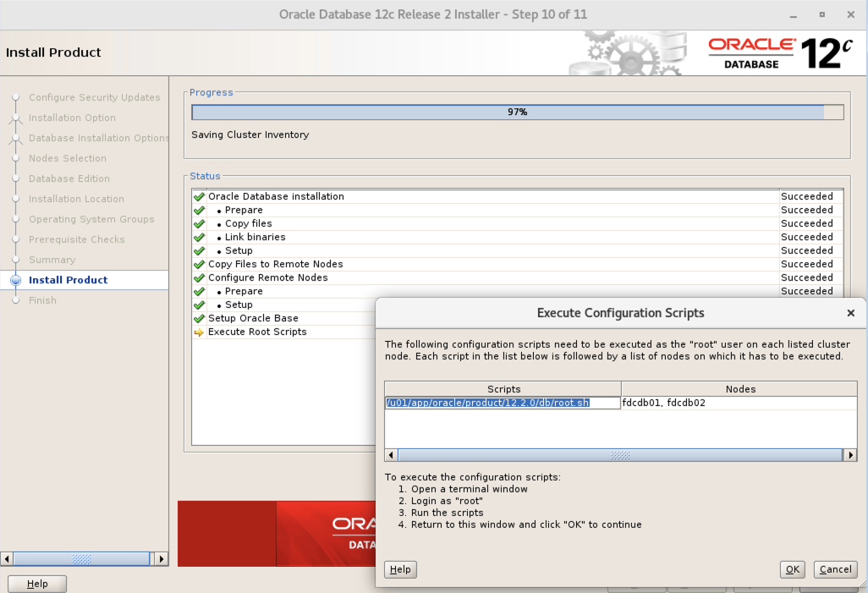Click Succeeded status for Copy Files to Remote Nodes
The width and height of the screenshot is (868, 593).
coord(806,264)
